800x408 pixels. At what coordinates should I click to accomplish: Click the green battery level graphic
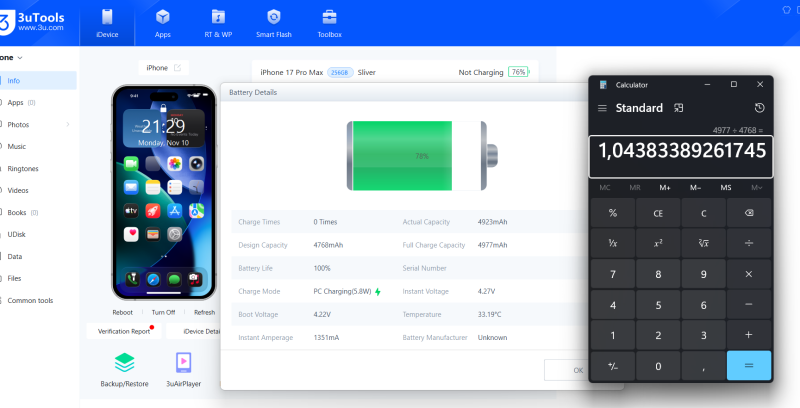click(402, 156)
